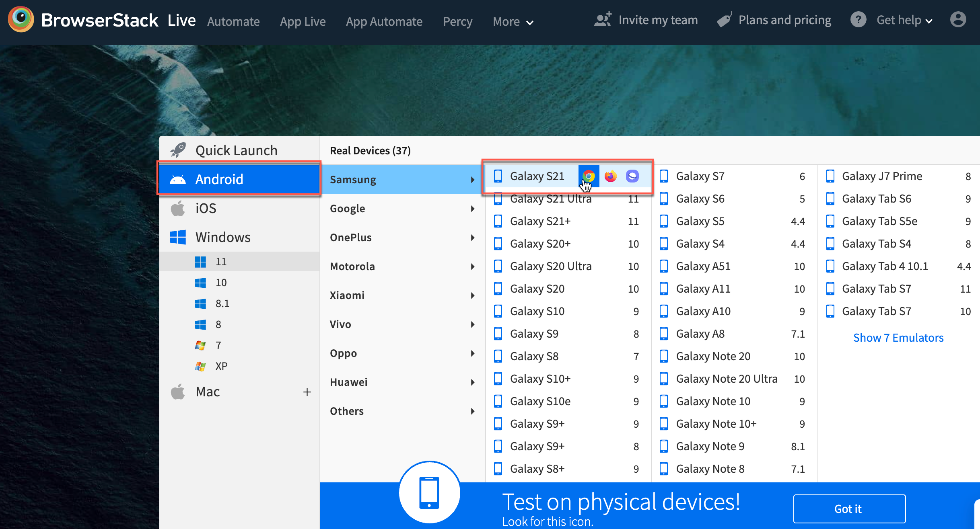Screen dimensions: 980x529
Task: Select the Galaxy S8+ device
Action: tap(568, 469)
